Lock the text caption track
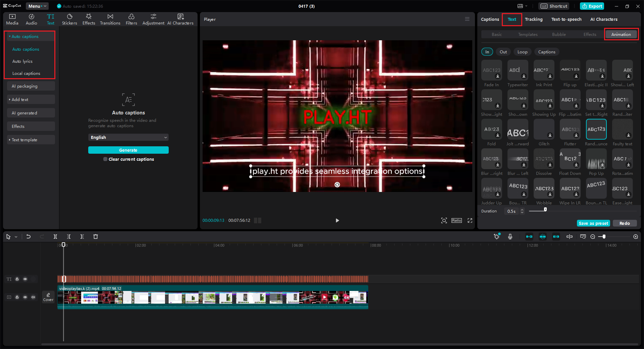The image size is (644, 349). (x=17, y=279)
